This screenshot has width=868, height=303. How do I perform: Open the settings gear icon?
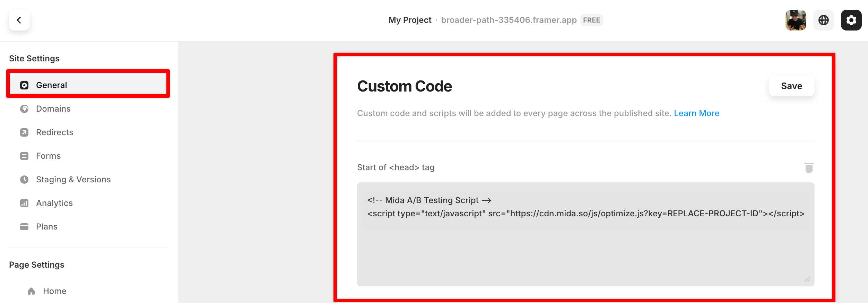pos(851,20)
